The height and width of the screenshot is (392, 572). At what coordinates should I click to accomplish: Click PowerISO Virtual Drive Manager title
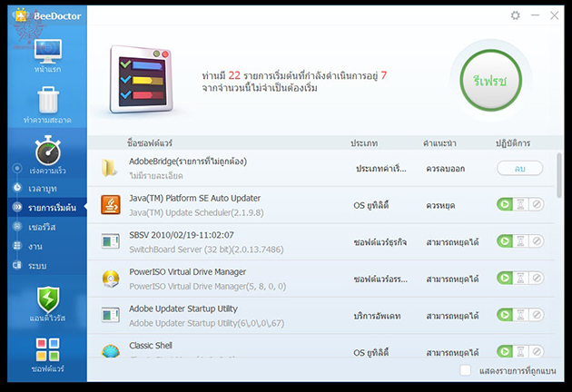click(188, 271)
